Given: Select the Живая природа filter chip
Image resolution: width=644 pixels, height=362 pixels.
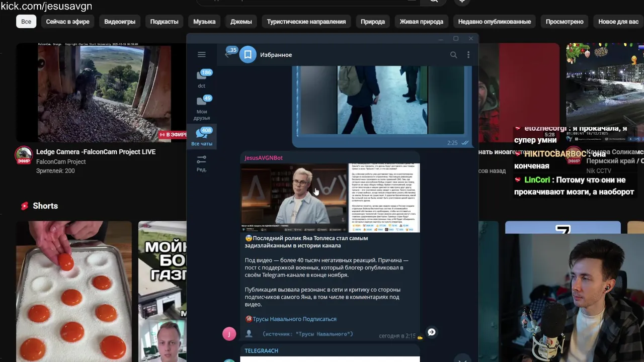Looking at the screenshot, I should click(422, 22).
